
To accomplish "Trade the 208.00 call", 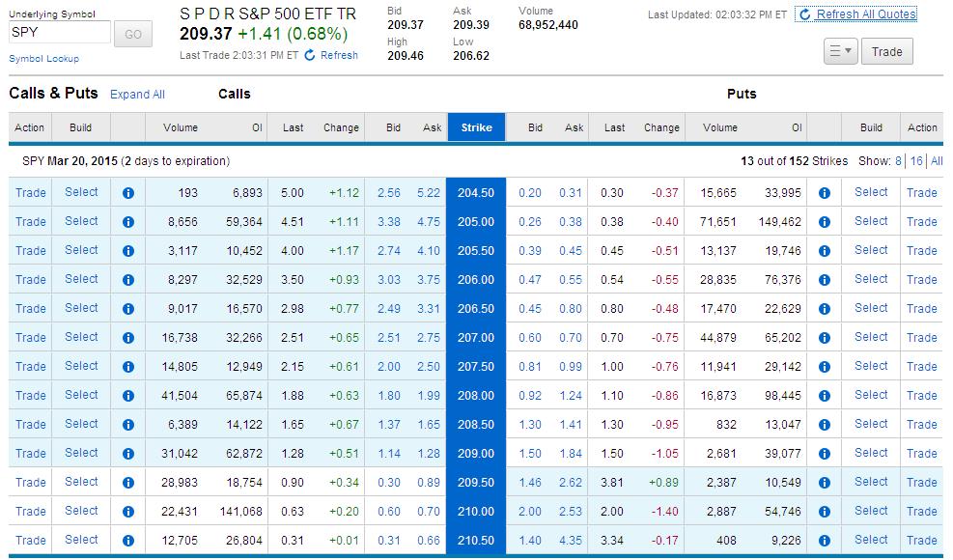I will pos(30,396).
